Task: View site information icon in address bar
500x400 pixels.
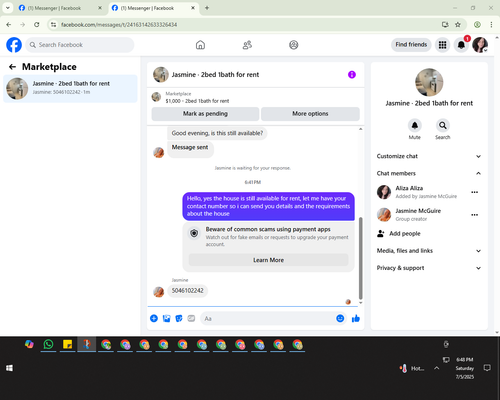Action: coord(53,24)
